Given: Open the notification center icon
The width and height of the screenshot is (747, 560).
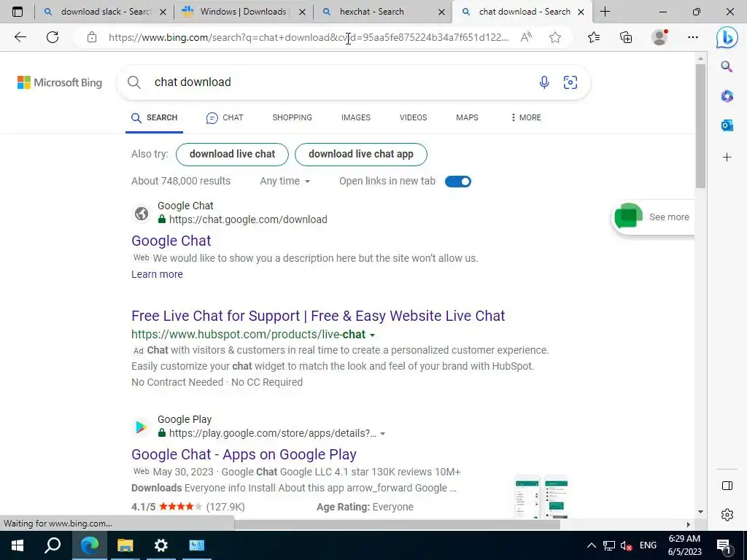Looking at the screenshot, I should [x=724, y=545].
